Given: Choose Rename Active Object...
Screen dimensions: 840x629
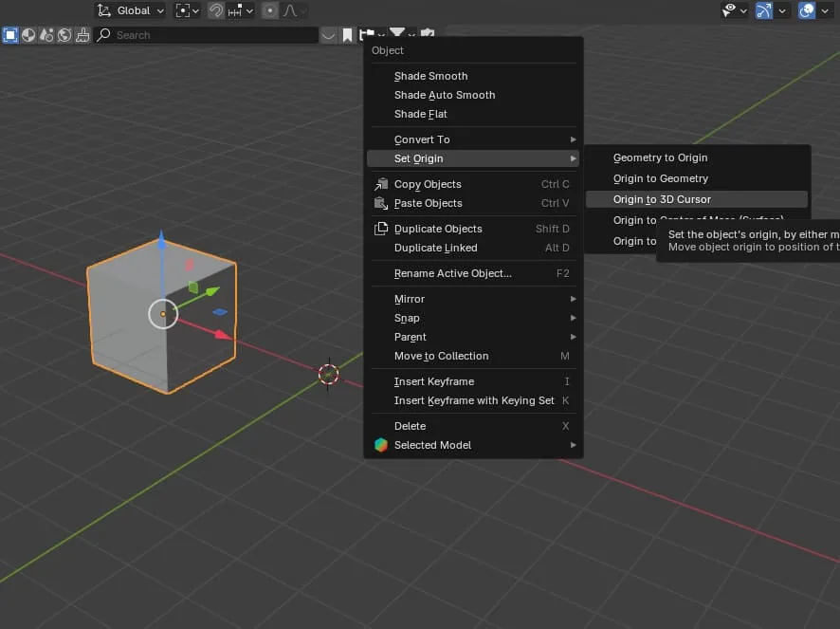Looking at the screenshot, I should click(472, 273).
